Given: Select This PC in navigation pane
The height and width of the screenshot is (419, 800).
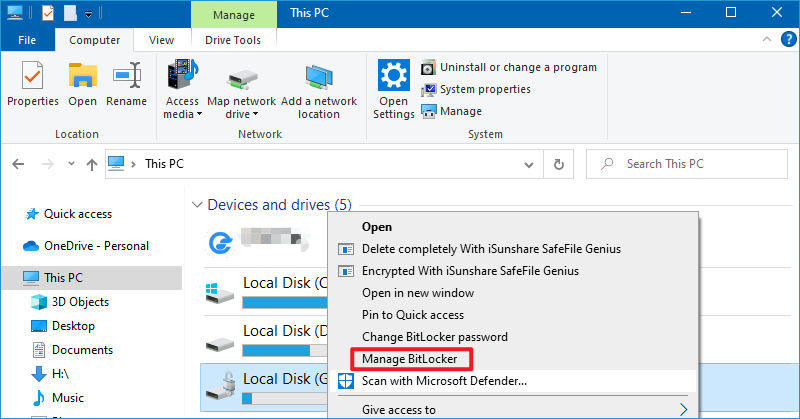Looking at the screenshot, I should 92,278.
